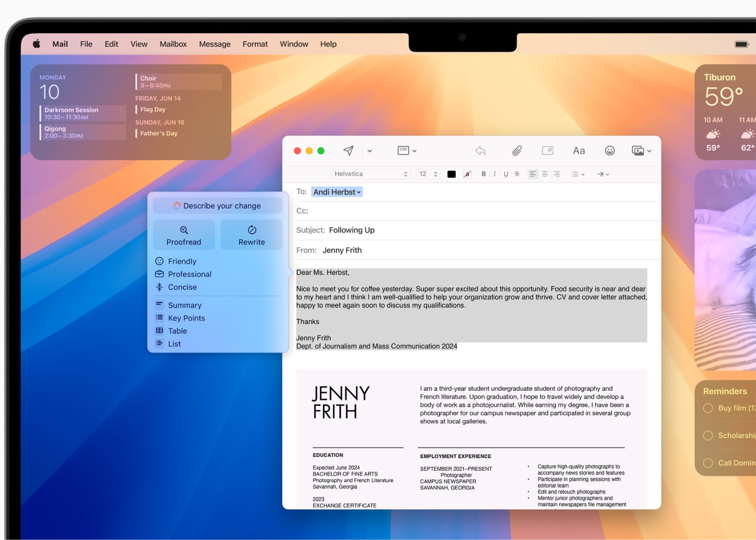This screenshot has width=756, height=540.
Task: Check off the Buy film reminder
Action: (708, 408)
